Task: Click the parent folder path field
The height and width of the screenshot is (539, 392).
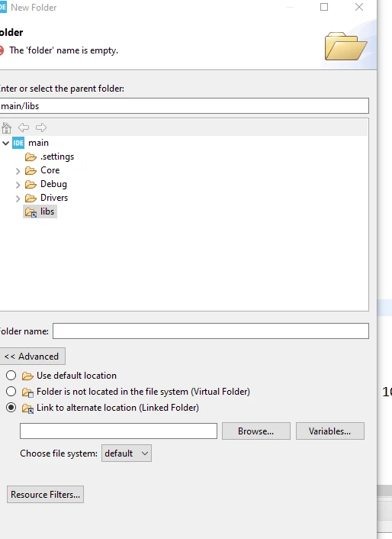Action: [x=184, y=106]
